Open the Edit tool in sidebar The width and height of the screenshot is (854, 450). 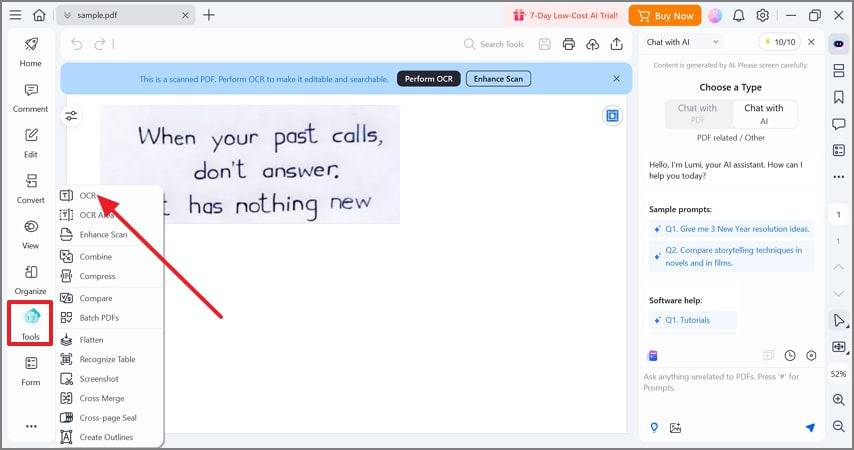pyautogui.click(x=31, y=143)
